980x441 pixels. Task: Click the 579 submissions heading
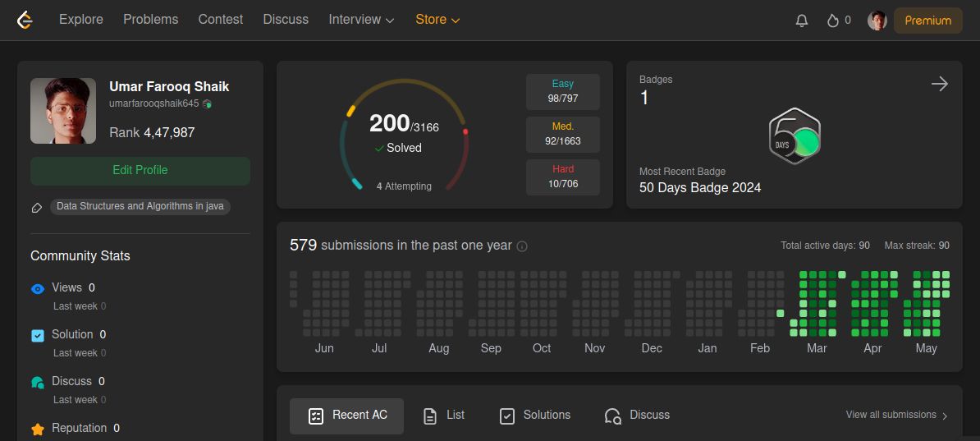click(401, 246)
